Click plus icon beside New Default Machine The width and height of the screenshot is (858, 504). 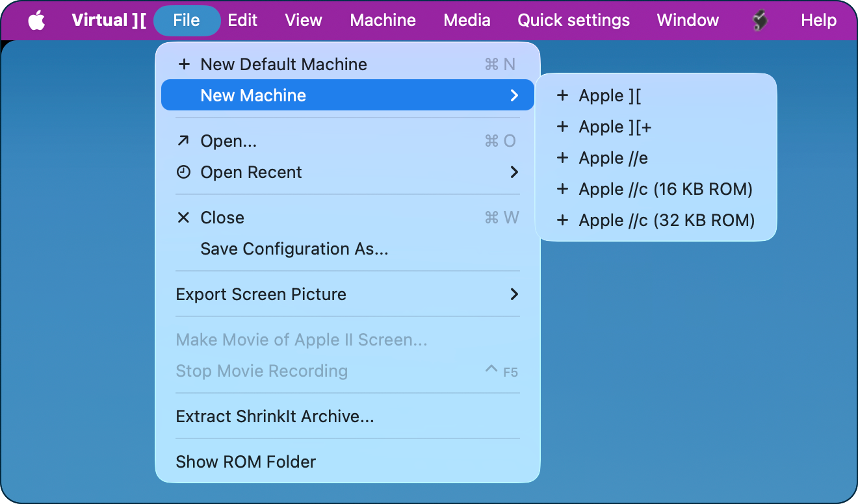point(184,64)
